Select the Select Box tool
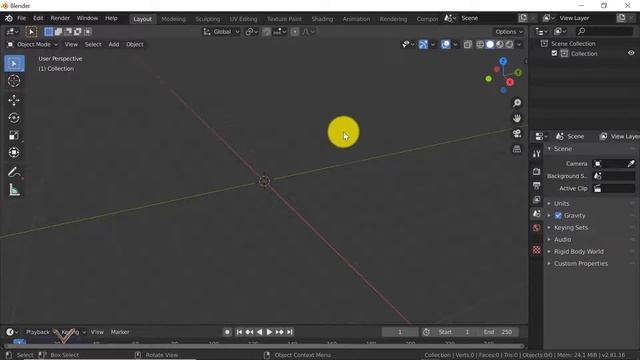Viewport: 640px width, 360px height. pyautogui.click(x=14, y=64)
